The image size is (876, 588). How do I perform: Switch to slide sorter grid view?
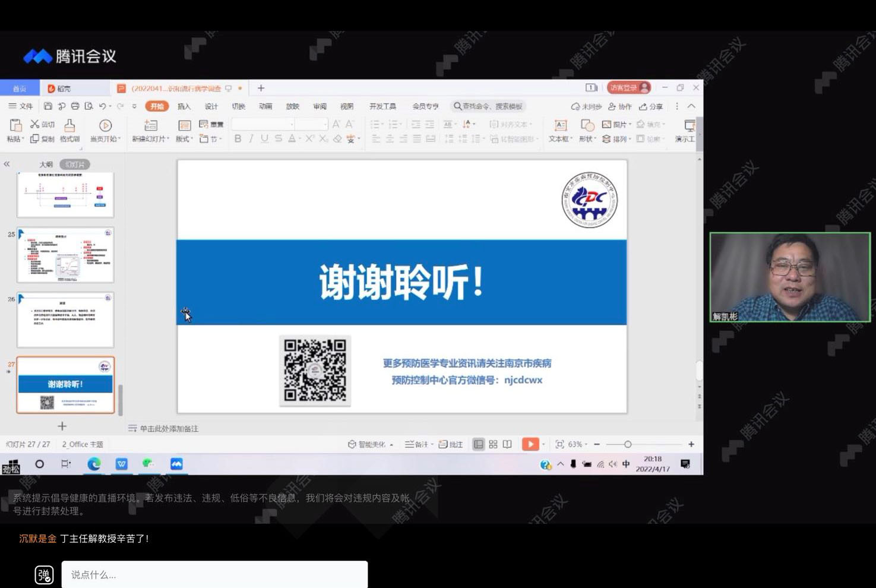pos(493,444)
